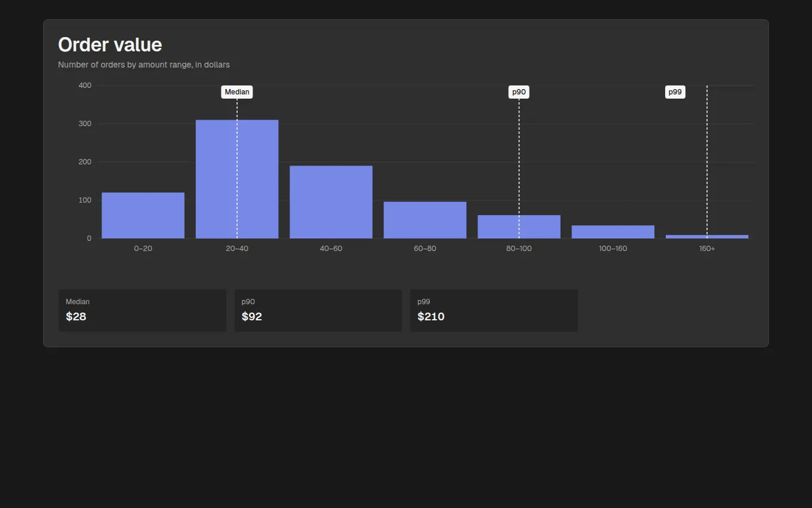The width and height of the screenshot is (812, 508).
Task: Click the "20–40" x-axis label
Action: [237, 249]
